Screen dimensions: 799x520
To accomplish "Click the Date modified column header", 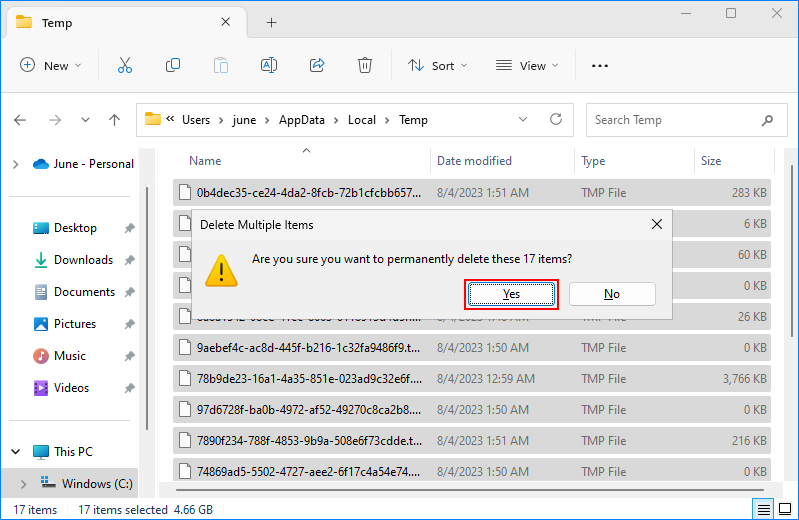I will [474, 161].
